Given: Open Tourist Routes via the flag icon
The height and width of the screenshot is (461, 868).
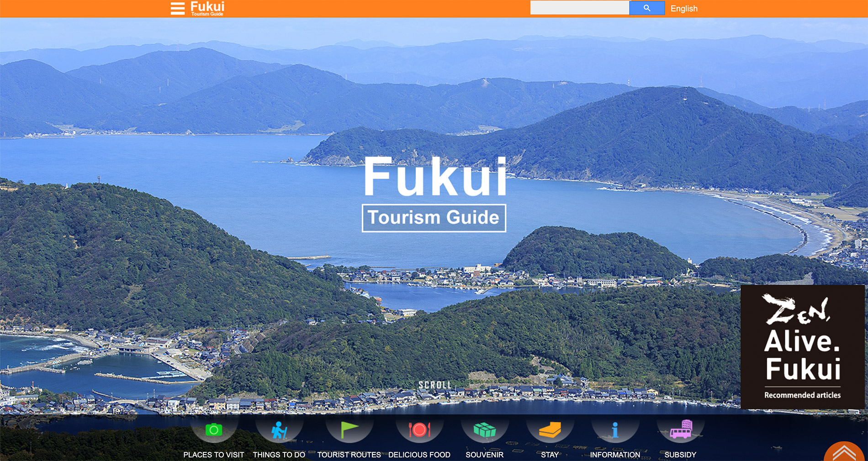Looking at the screenshot, I should click(349, 429).
